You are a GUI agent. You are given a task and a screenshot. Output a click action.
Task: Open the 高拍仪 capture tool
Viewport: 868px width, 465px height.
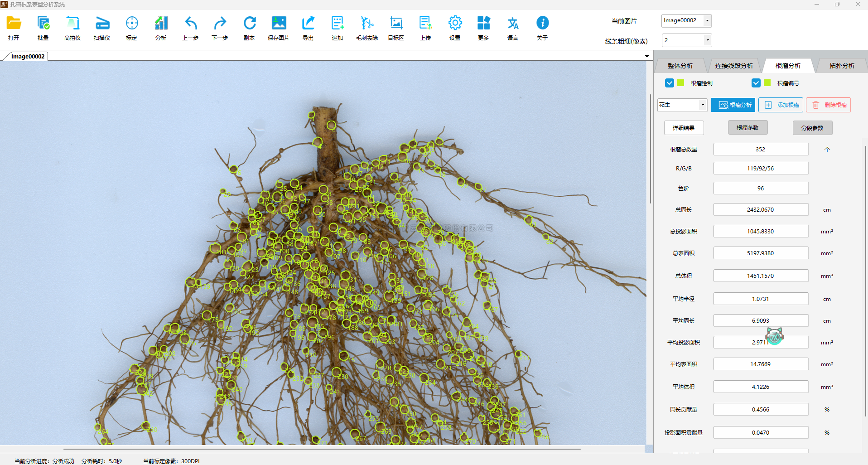click(72, 24)
